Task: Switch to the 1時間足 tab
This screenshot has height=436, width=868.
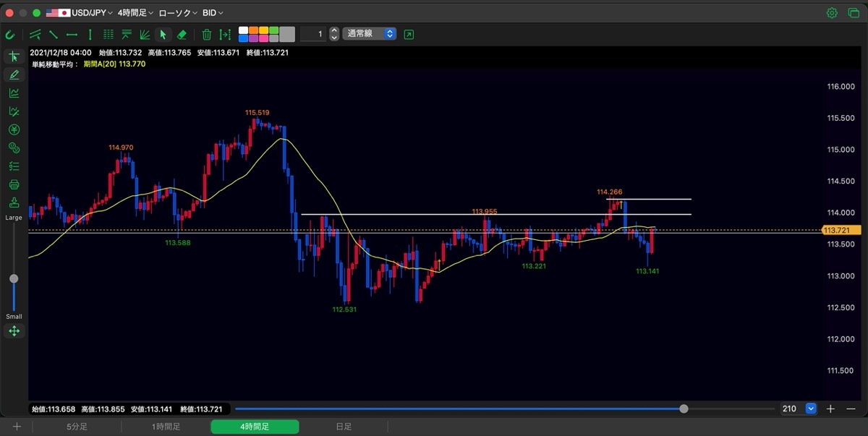Action: point(166,427)
